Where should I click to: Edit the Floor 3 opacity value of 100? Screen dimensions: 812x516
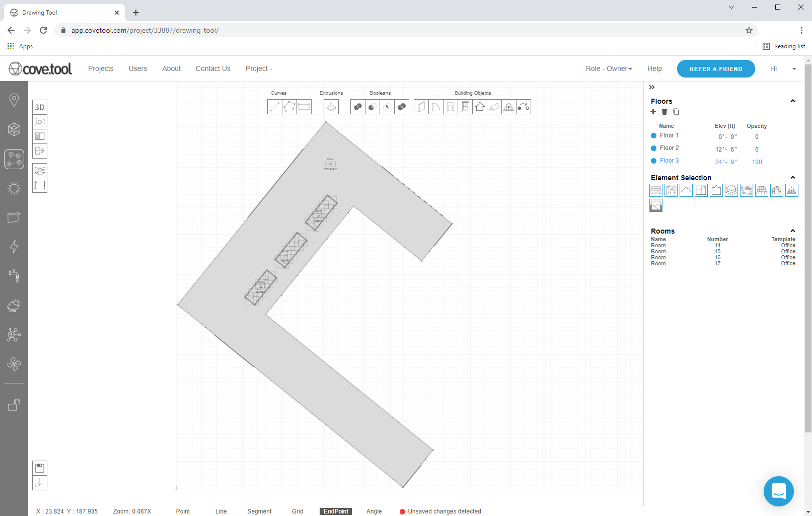pos(757,162)
